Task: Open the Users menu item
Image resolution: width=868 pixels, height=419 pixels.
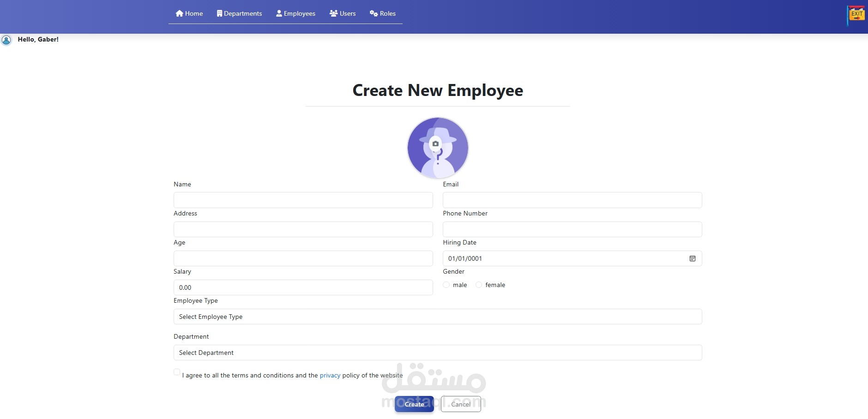Action: coord(343,13)
